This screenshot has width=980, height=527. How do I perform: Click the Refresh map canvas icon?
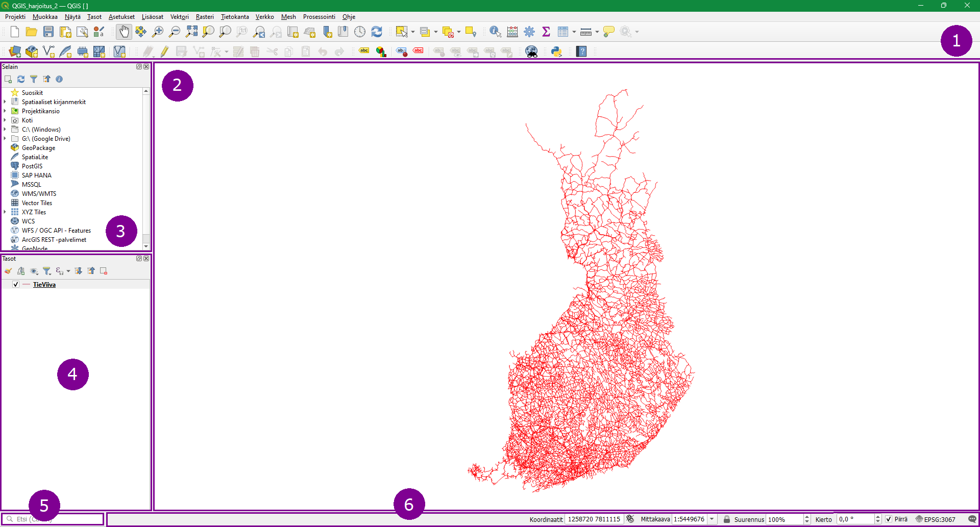pyautogui.click(x=377, y=32)
